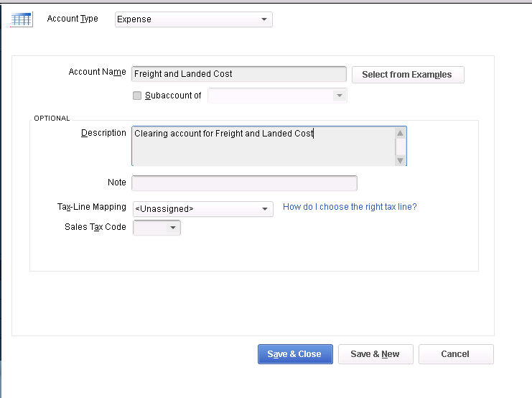
Task: Click the Description box scrollbar thumb
Action: click(x=401, y=146)
